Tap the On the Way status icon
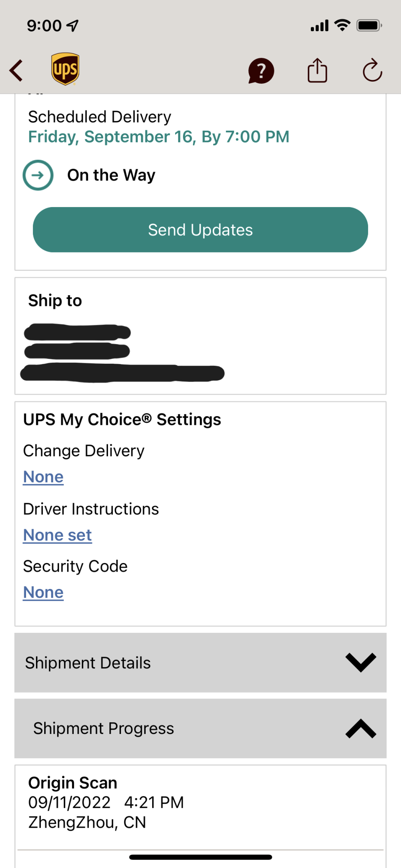Viewport: 401px width, 868px height. point(38,175)
